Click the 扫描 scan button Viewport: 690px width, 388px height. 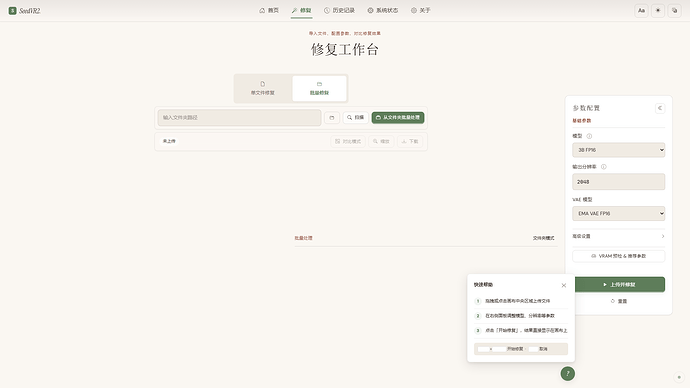click(355, 117)
